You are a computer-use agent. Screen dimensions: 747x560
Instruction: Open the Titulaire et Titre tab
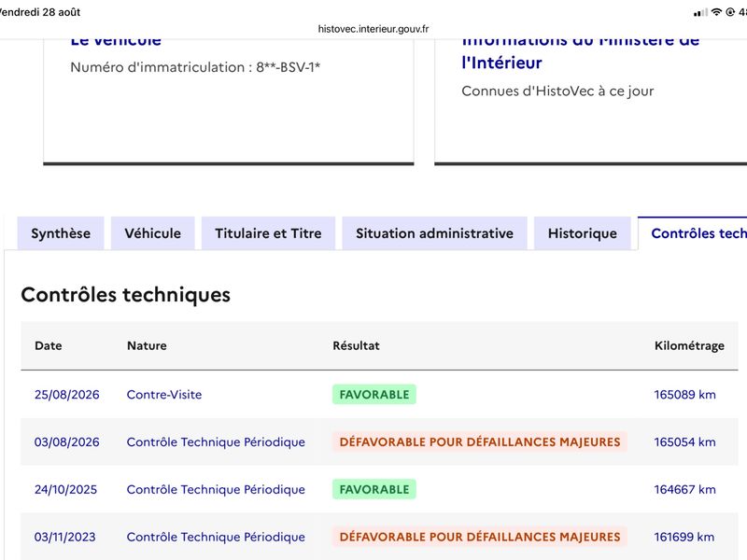click(268, 233)
